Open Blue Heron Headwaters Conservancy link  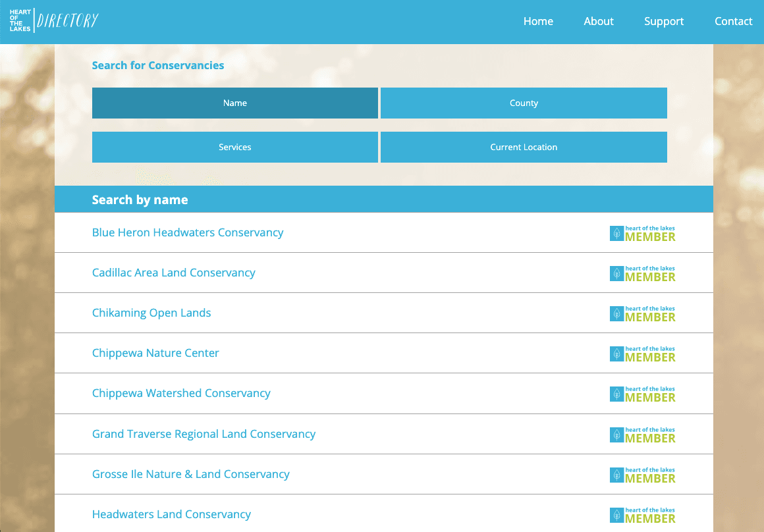[188, 232]
